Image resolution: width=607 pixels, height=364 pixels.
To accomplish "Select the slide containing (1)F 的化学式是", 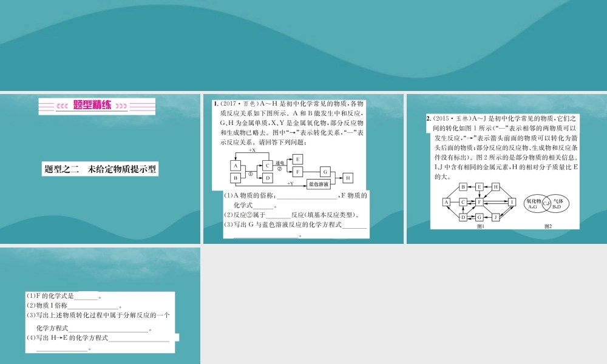I will pyautogui.click(x=100, y=306).
